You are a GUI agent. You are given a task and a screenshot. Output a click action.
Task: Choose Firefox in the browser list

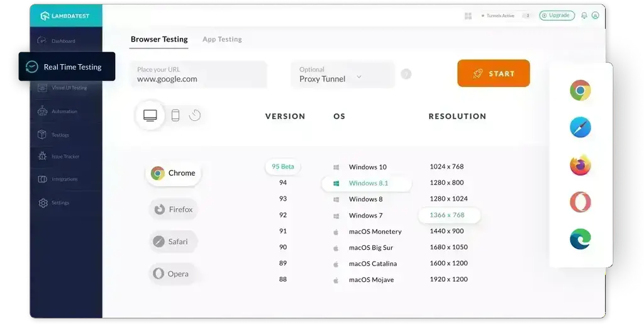[x=174, y=209]
